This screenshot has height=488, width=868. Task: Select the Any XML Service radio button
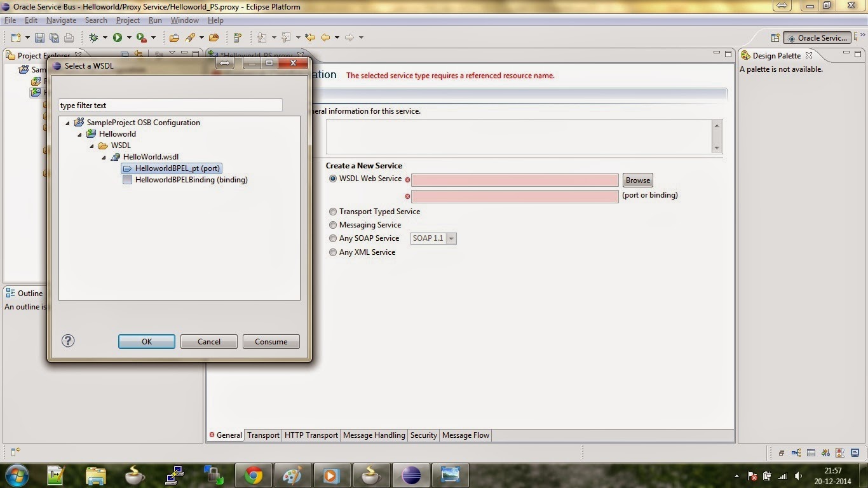coord(333,252)
